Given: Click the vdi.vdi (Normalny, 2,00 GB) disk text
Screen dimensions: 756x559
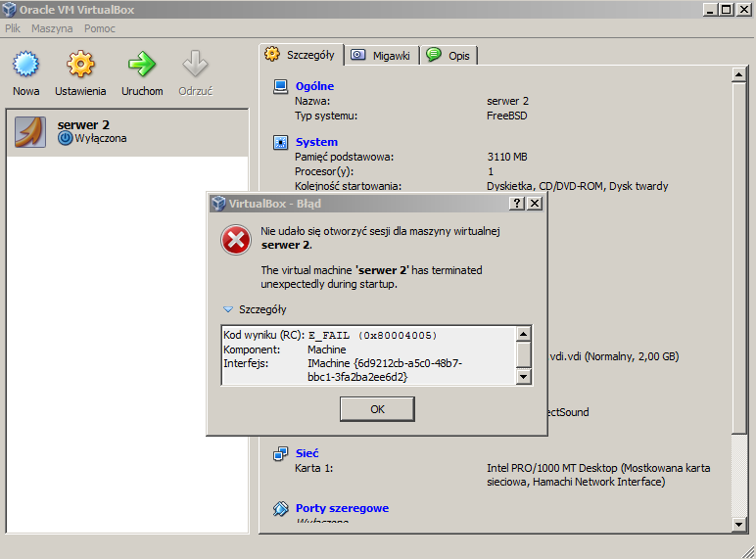Looking at the screenshot, I should pyautogui.click(x=614, y=356).
